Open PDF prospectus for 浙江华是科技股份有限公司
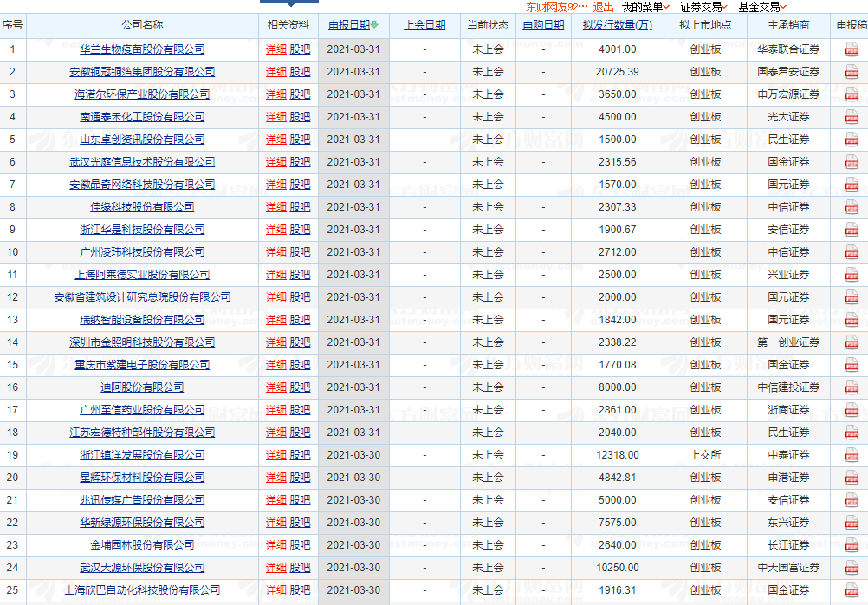The width and height of the screenshot is (868, 605). (852, 230)
